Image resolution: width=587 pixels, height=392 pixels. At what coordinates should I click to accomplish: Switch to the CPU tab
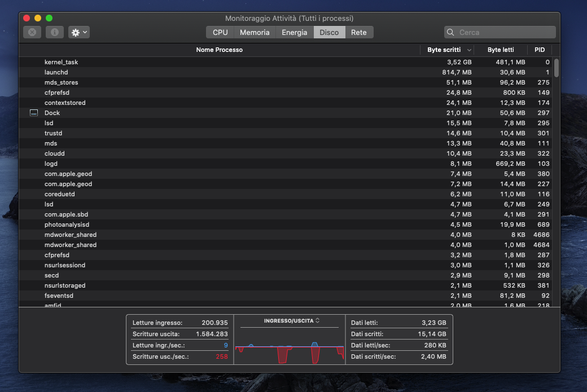tap(220, 32)
